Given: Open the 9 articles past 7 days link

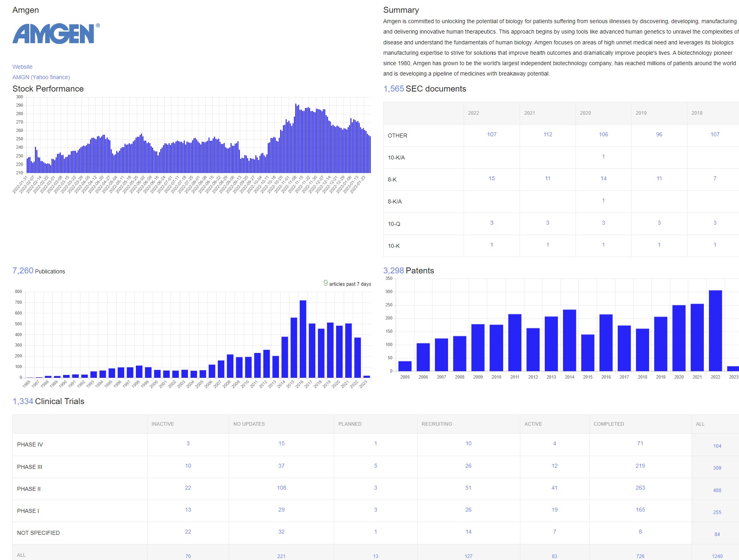Looking at the screenshot, I should coord(326,283).
